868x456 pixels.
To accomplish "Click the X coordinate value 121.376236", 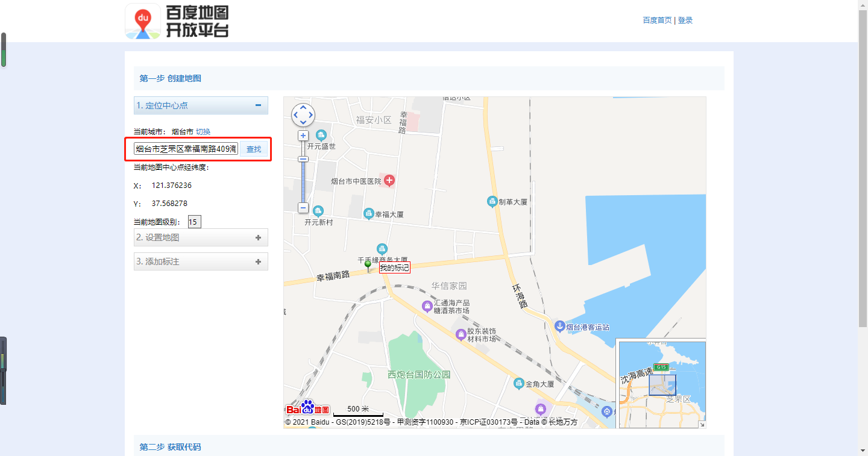I will pos(172,186).
